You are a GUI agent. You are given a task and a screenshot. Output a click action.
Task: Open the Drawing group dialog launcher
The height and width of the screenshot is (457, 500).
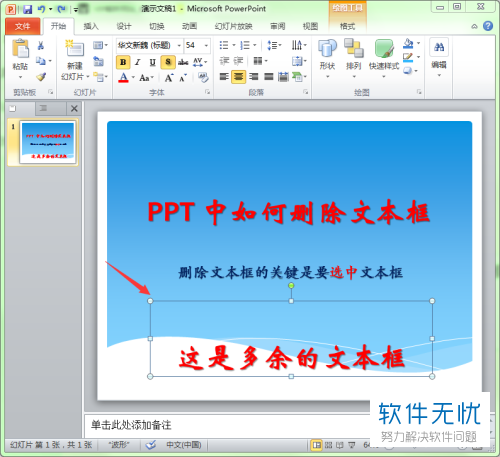[x=419, y=92]
